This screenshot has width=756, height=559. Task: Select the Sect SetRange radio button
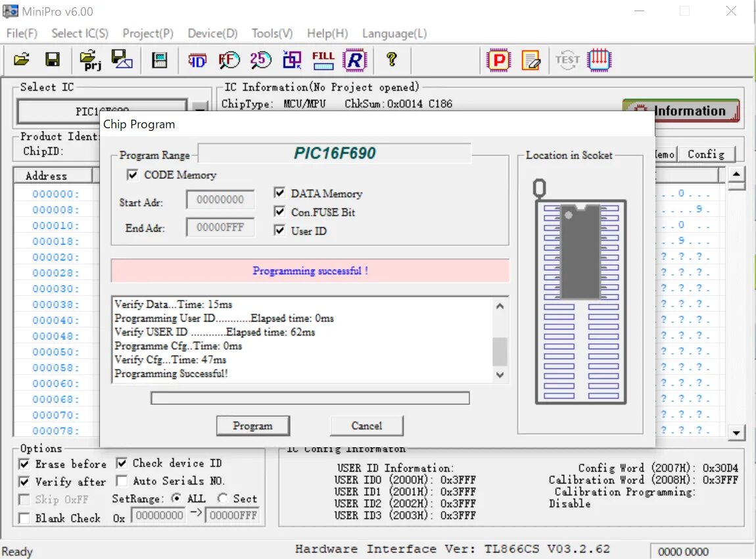222,498
